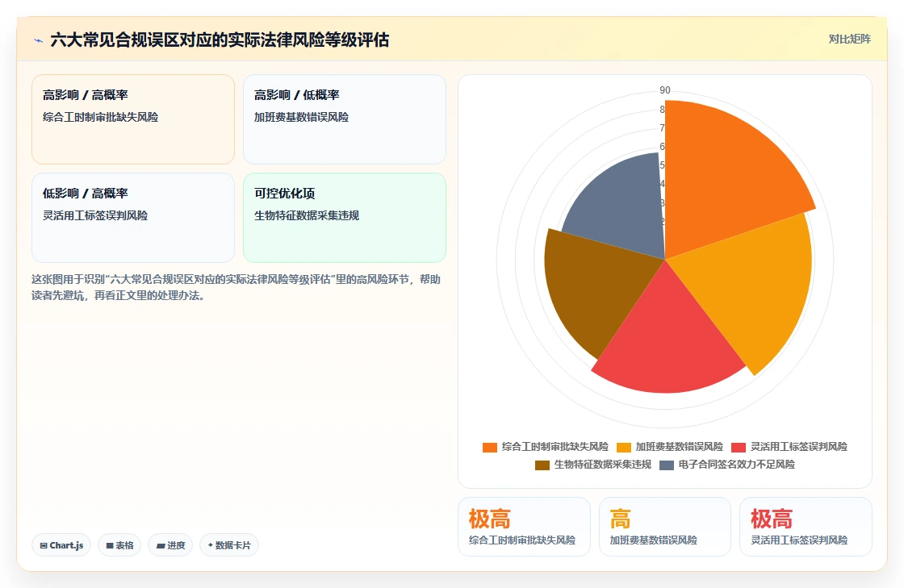Toggle 综合工时制审批缺失风险 legend swatch

(x=489, y=448)
